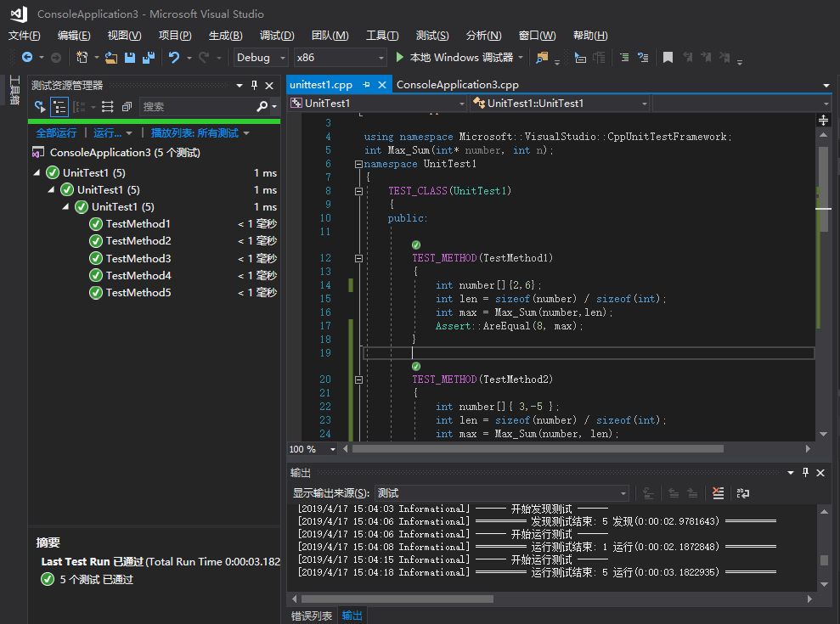
Task: Open the Debug configuration dropdown
Action: tap(262, 58)
